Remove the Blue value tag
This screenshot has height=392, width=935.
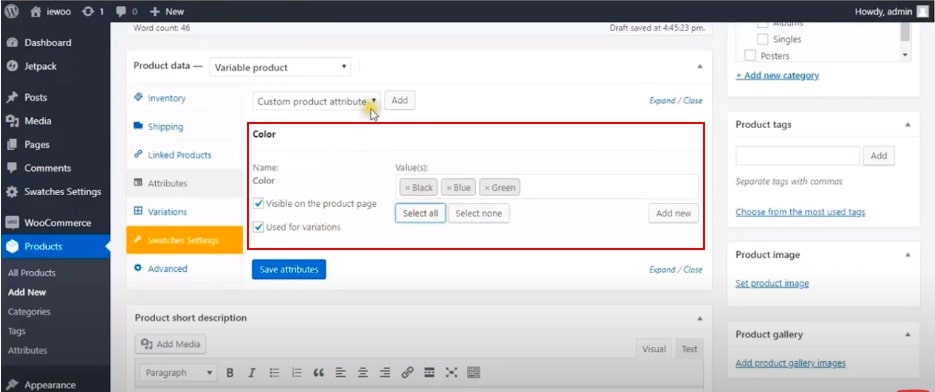tap(449, 188)
